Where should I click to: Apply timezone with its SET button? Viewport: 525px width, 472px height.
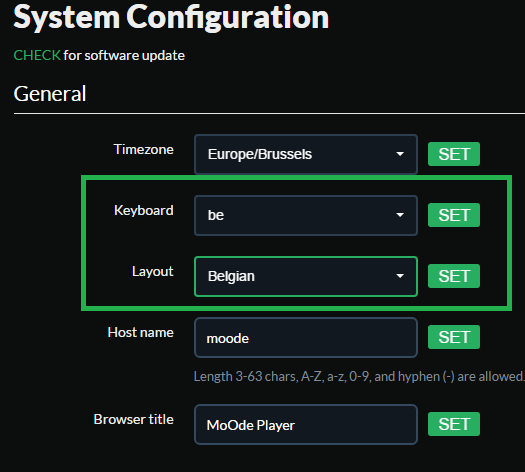454,154
